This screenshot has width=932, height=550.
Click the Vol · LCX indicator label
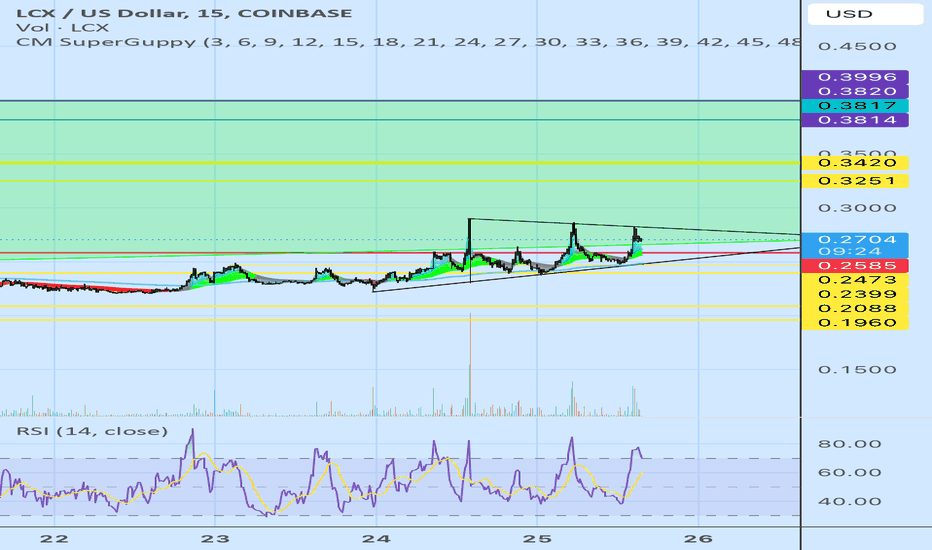tap(62, 27)
